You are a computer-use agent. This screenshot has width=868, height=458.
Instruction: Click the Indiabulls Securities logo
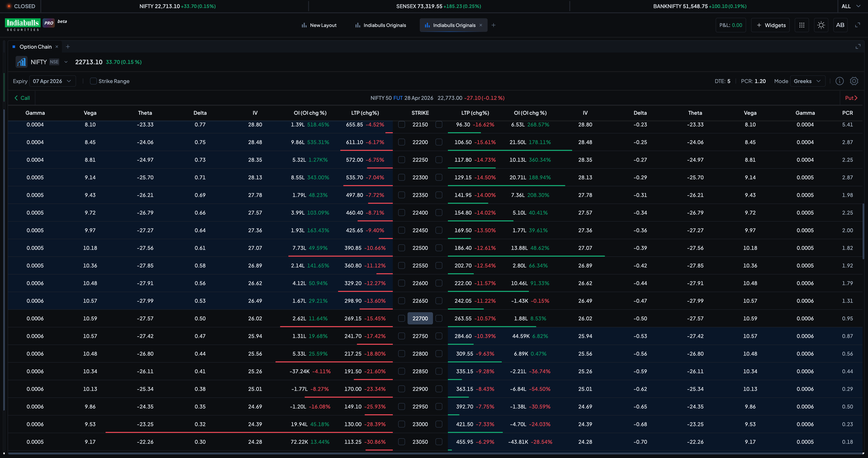pos(23,25)
